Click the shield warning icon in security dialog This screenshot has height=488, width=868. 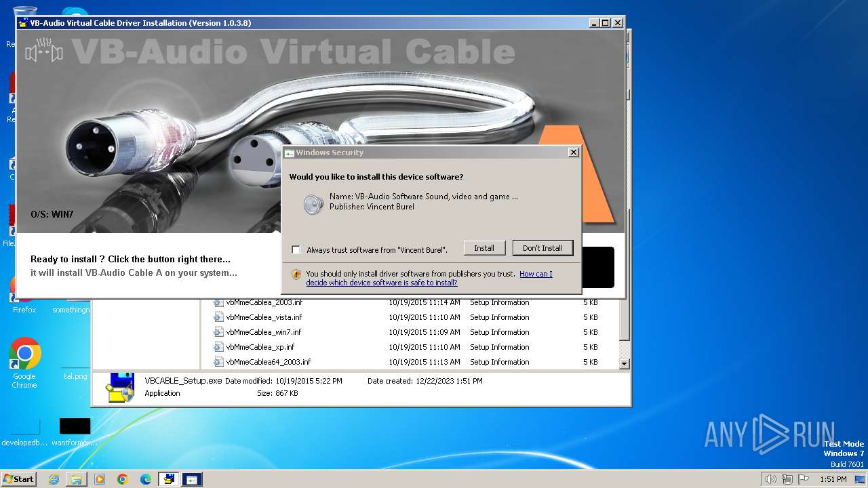coord(296,274)
